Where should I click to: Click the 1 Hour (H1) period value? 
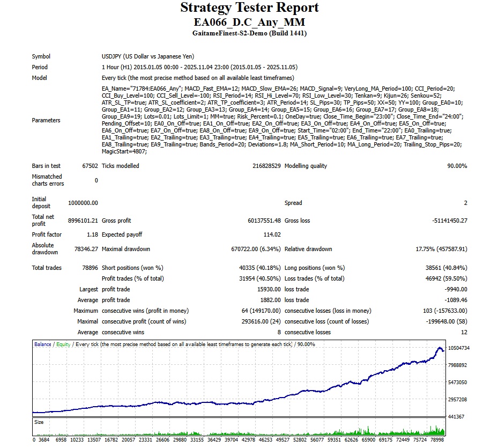[199, 67]
